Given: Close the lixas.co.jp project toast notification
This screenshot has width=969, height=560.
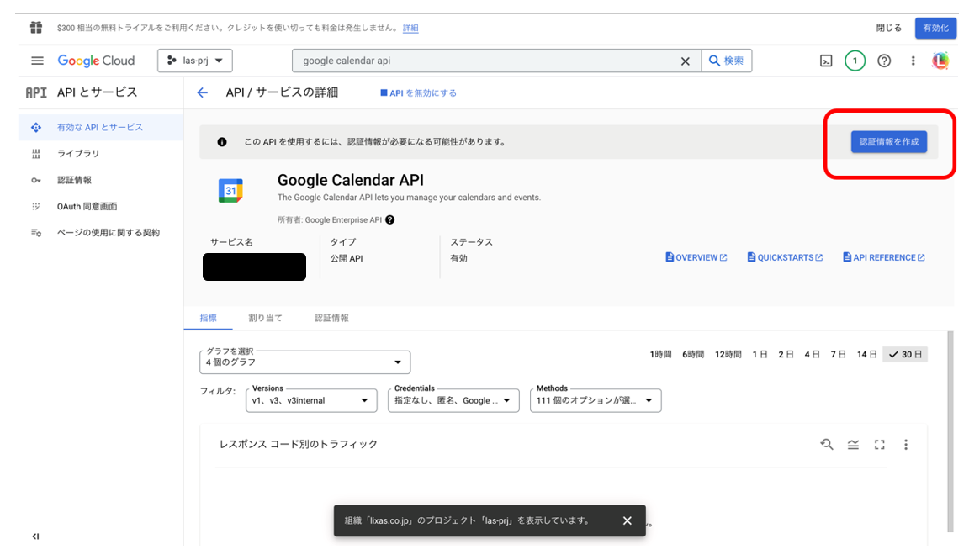Looking at the screenshot, I should coord(627,520).
